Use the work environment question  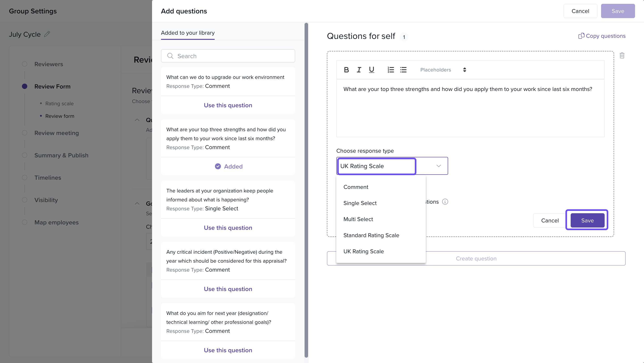pyautogui.click(x=228, y=105)
